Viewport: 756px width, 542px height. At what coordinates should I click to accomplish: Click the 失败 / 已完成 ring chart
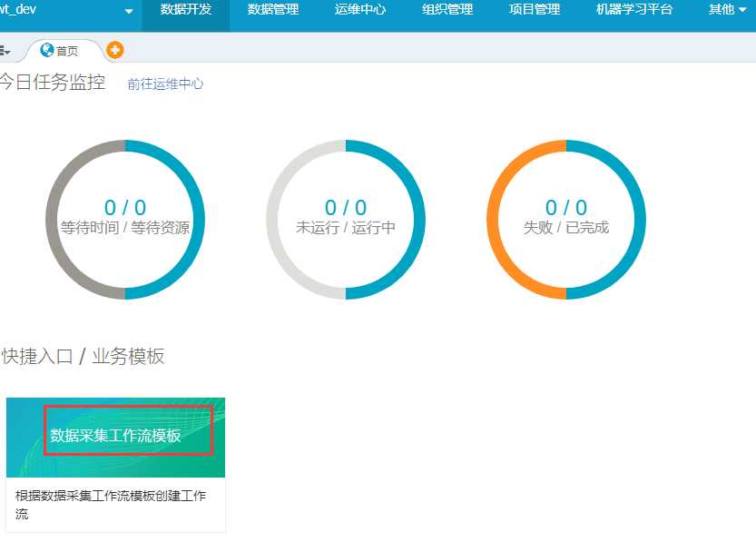pos(566,220)
